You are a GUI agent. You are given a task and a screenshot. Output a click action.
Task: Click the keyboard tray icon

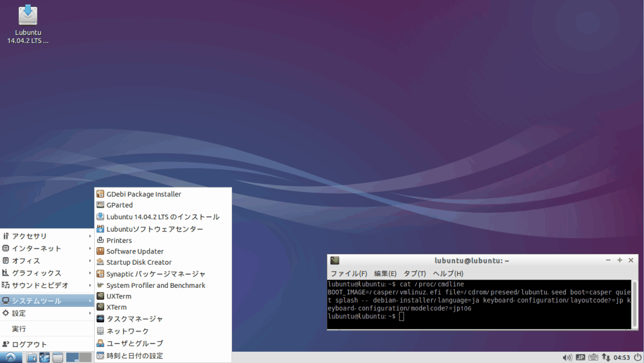593,358
